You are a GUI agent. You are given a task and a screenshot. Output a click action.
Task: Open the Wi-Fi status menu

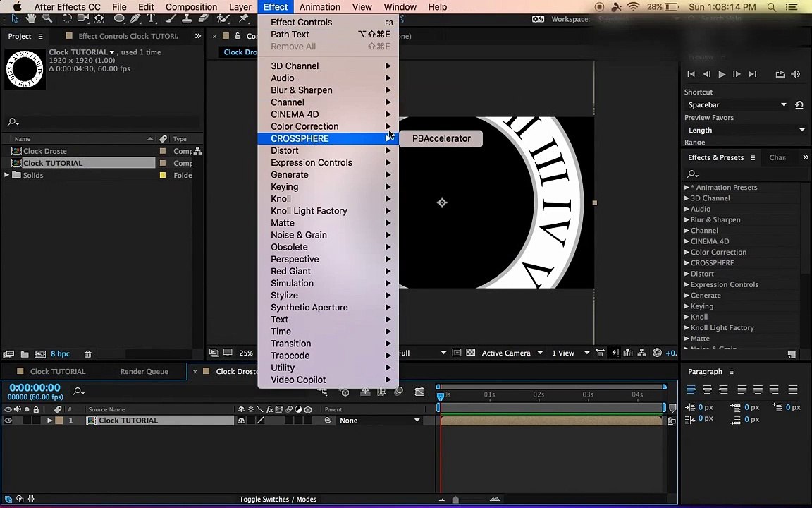point(633,7)
